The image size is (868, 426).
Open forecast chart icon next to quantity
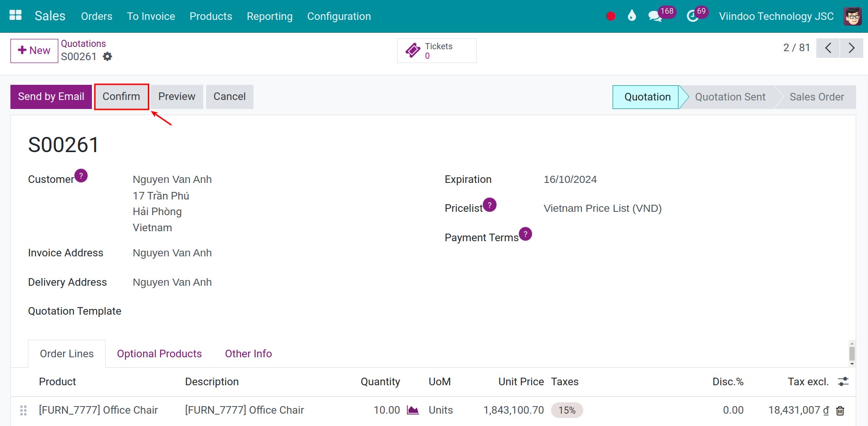point(413,410)
